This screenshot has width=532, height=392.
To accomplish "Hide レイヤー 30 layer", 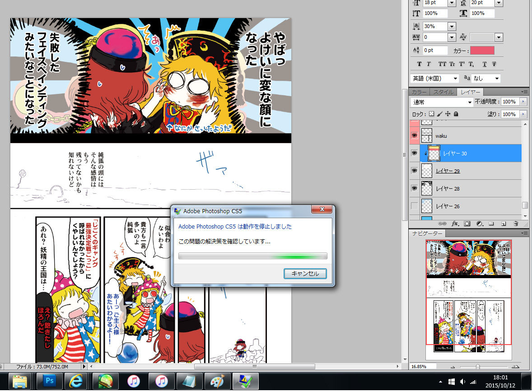I will 414,153.
